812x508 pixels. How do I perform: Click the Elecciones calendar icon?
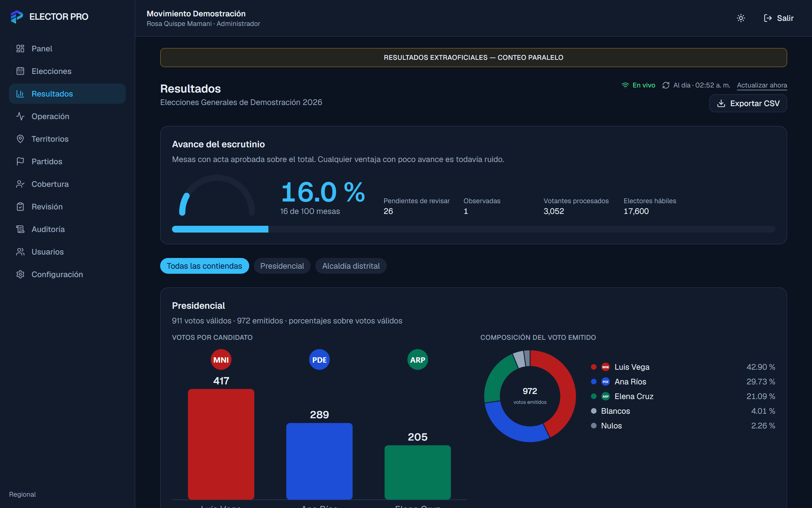20,71
